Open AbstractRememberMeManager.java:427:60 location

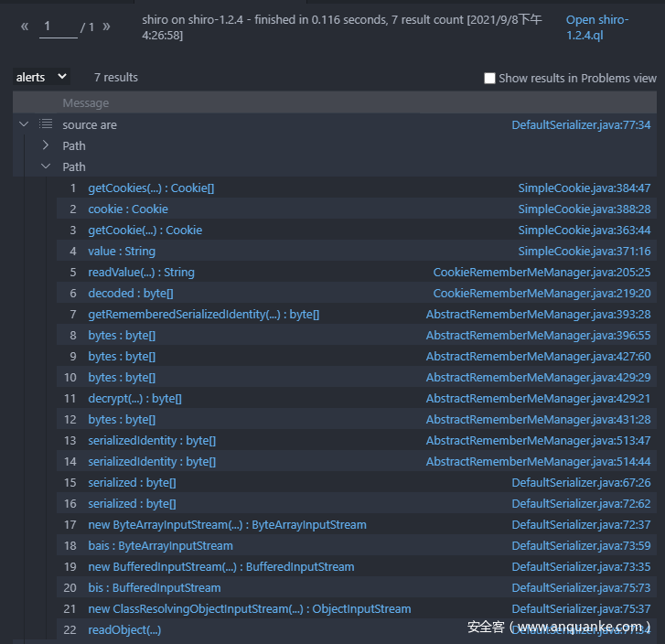[x=538, y=357]
